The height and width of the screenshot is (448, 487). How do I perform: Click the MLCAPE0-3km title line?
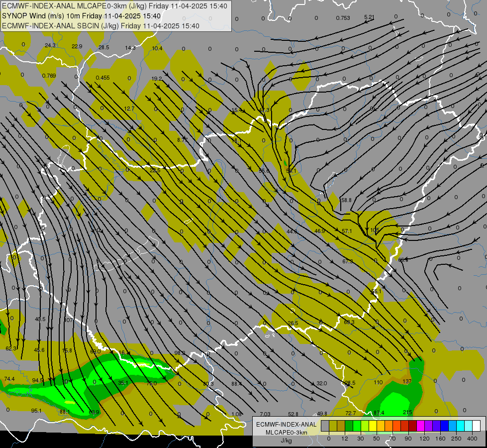[x=114, y=6]
